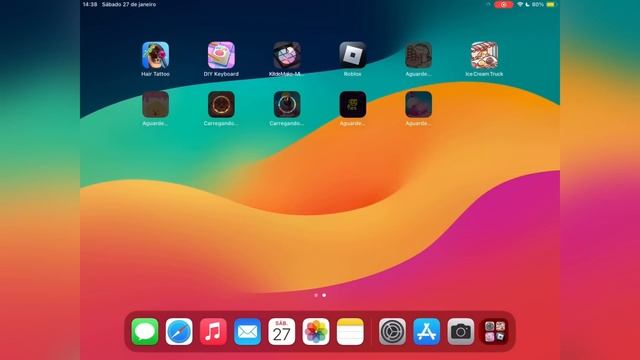Open Calendar showing SÁB. 27
The image size is (640, 360).
click(282, 331)
